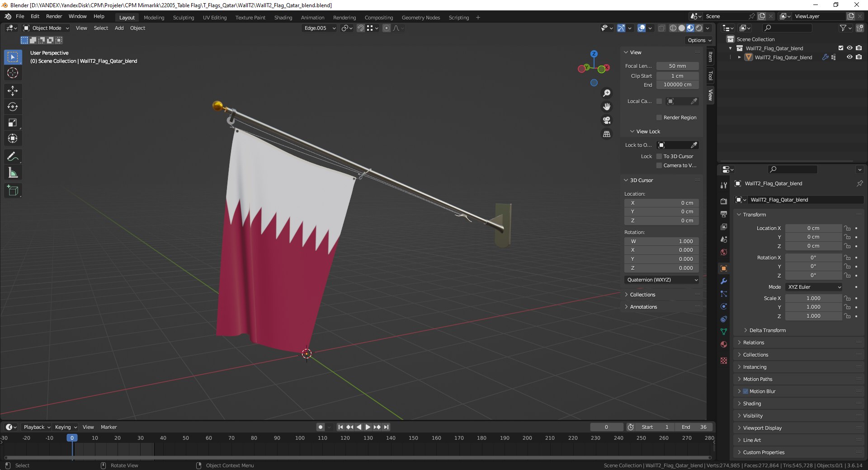Toggle the camera view icon
Screen dimensions: 868x470
tap(607, 120)
